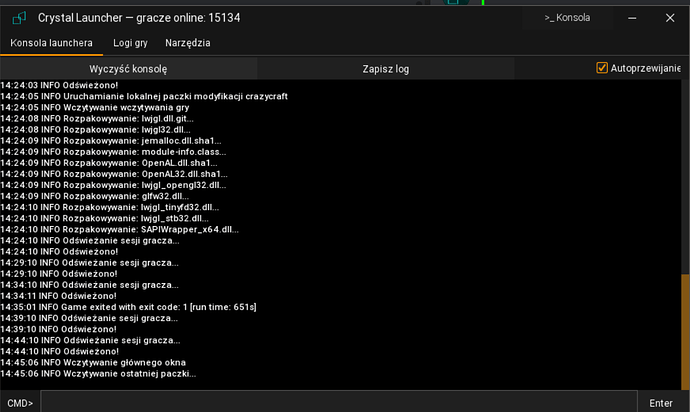The height and width of the screenshot is (412, 690).
Task: Select the SAPIWrapper_x64.dll unpacking log line
Action: pos(120,229)
